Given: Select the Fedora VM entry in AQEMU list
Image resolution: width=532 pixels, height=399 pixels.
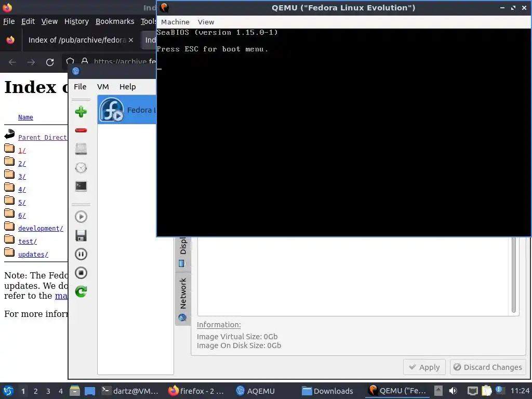Looking at the screenshot, I should (x=127, y=110).
